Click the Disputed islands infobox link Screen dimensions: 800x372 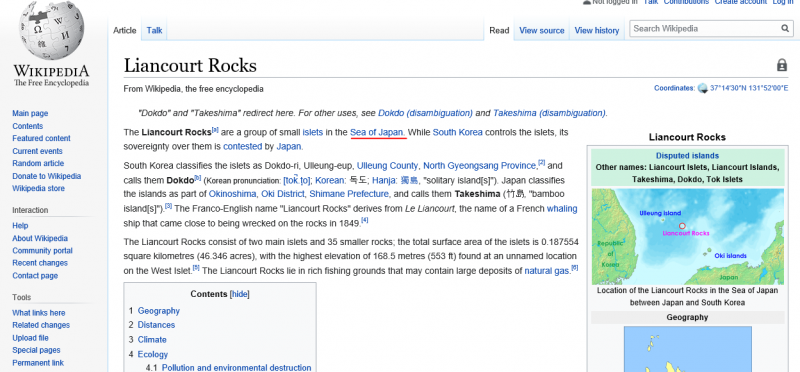[687, 156]
